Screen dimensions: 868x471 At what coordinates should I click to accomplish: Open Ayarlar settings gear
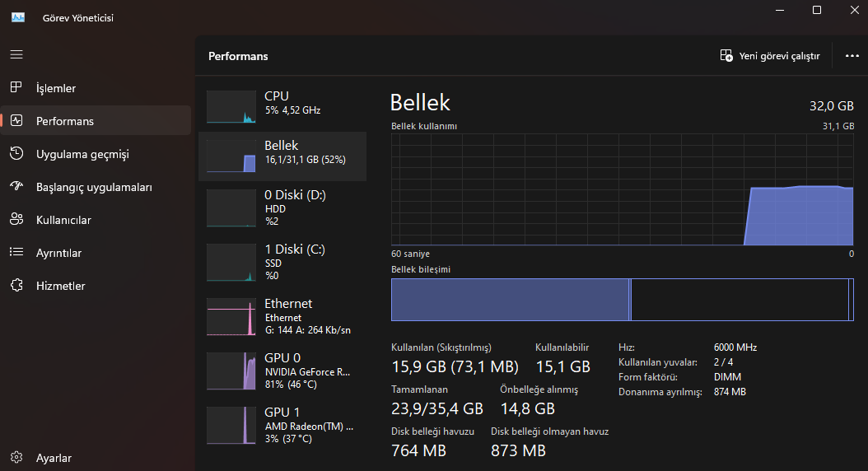[16, 458]
